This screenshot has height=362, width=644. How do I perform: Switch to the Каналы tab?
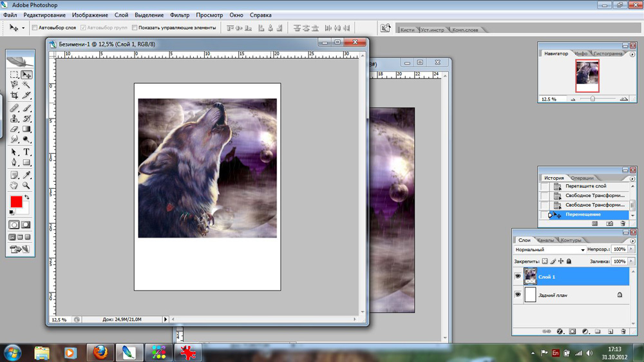pyautogui.click(x=545, y=240)
